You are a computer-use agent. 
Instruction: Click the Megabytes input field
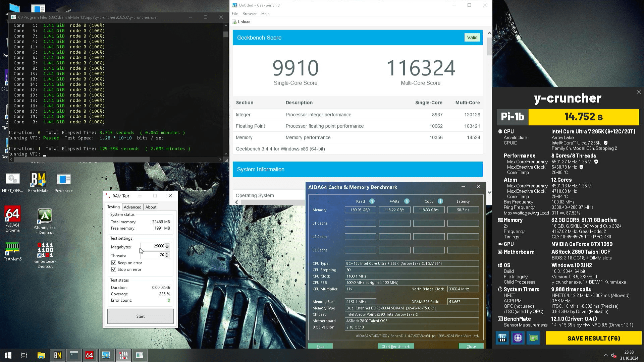(154, 246)
